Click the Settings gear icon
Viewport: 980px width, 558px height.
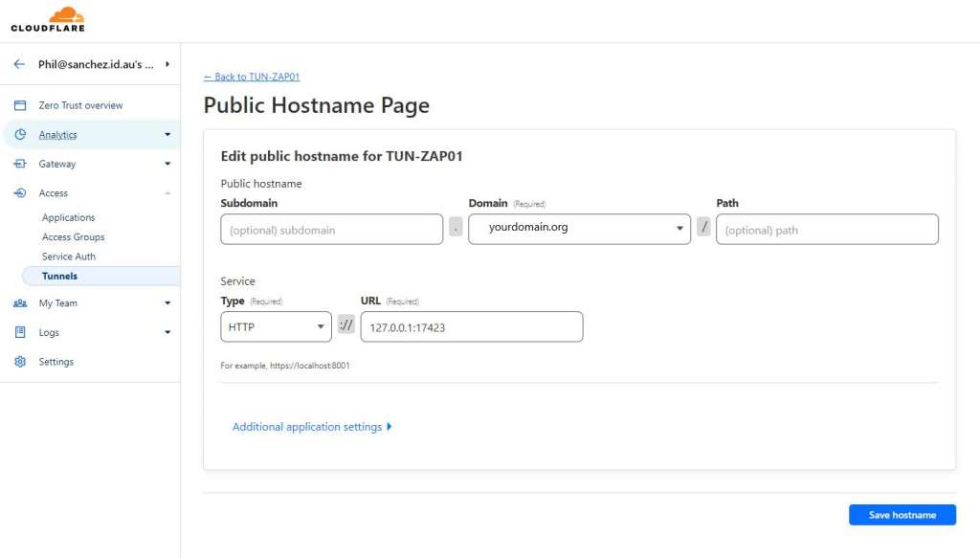tap(20, 362)
